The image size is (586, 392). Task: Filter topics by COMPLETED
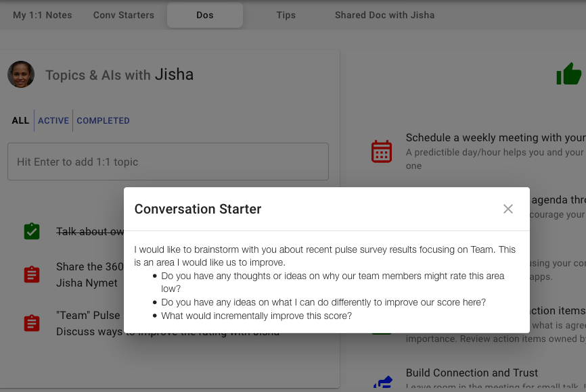click(x=103, y=120)
